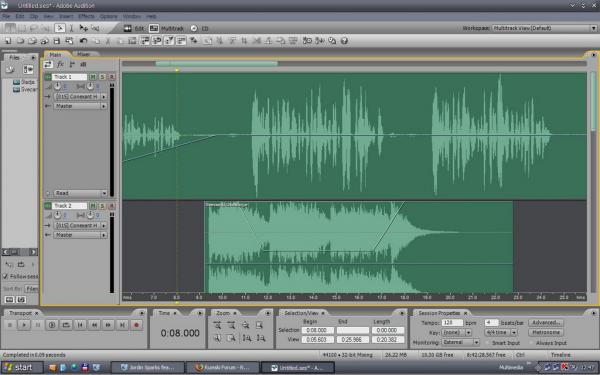Open Track 2 Master output dropdown
Screen dimensions: 600x375
[80, 235]
